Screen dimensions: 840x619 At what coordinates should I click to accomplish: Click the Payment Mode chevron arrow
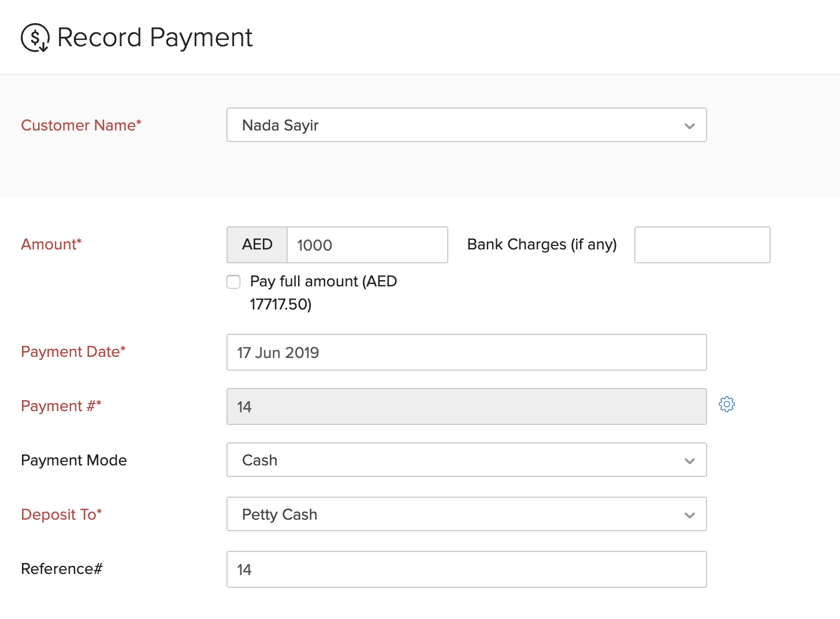pyautogui.click(x=689, y=461)
